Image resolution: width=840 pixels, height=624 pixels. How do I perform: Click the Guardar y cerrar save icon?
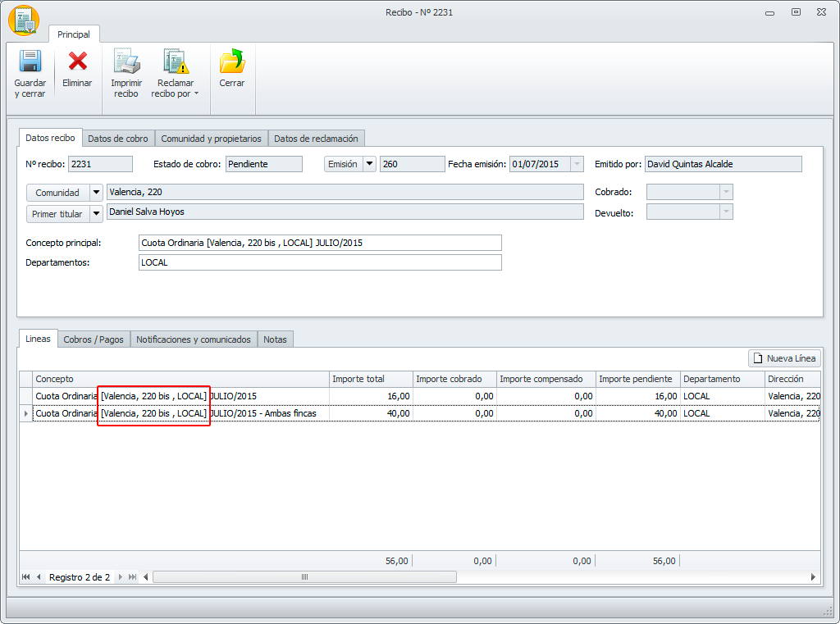(30, 63)
